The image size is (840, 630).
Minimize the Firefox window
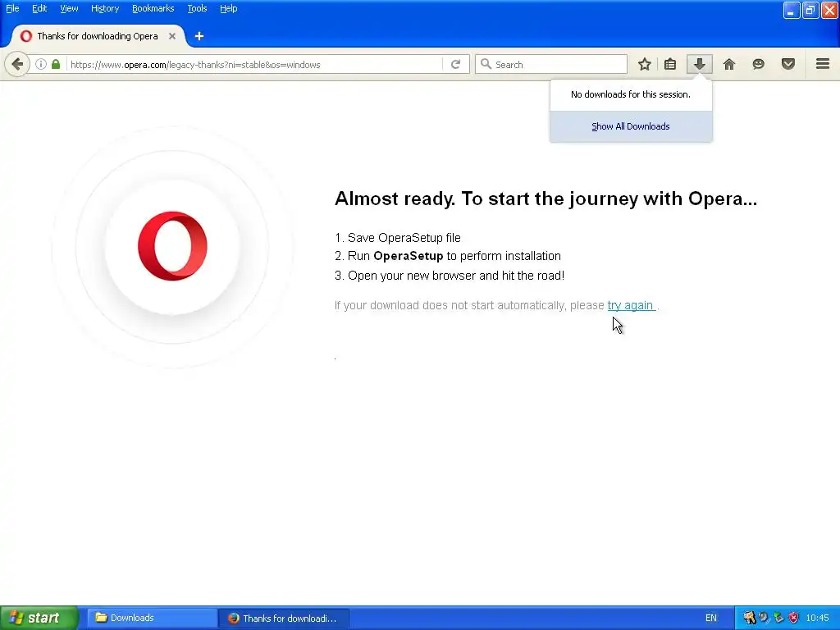pos(792,10)
